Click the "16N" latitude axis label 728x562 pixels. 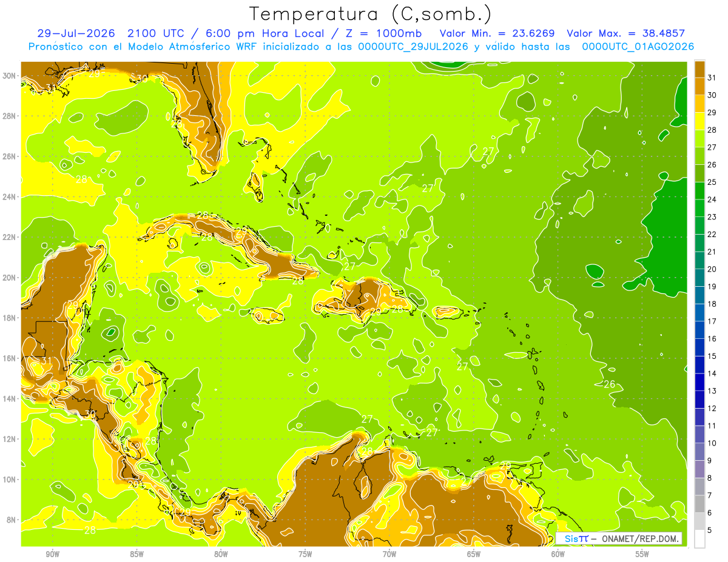[9, 358]
